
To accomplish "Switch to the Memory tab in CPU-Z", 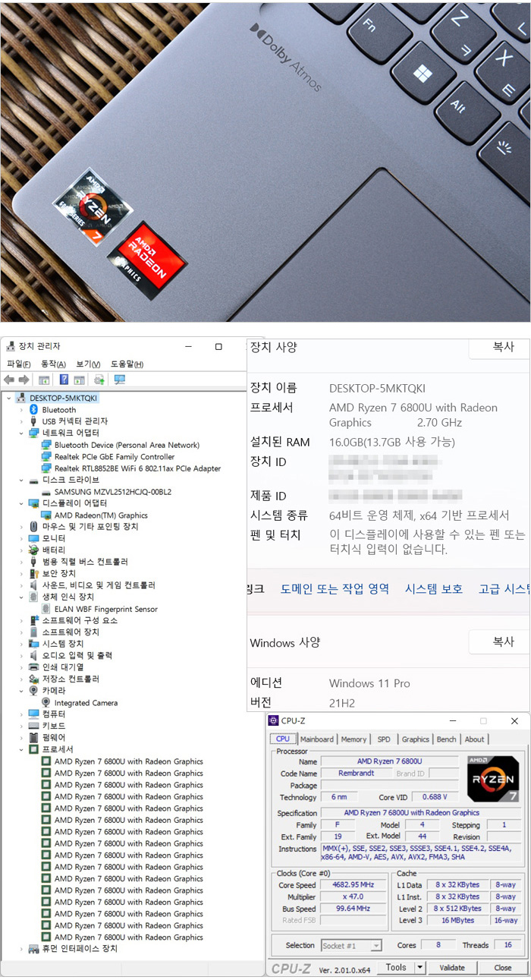I will [353, 739].
